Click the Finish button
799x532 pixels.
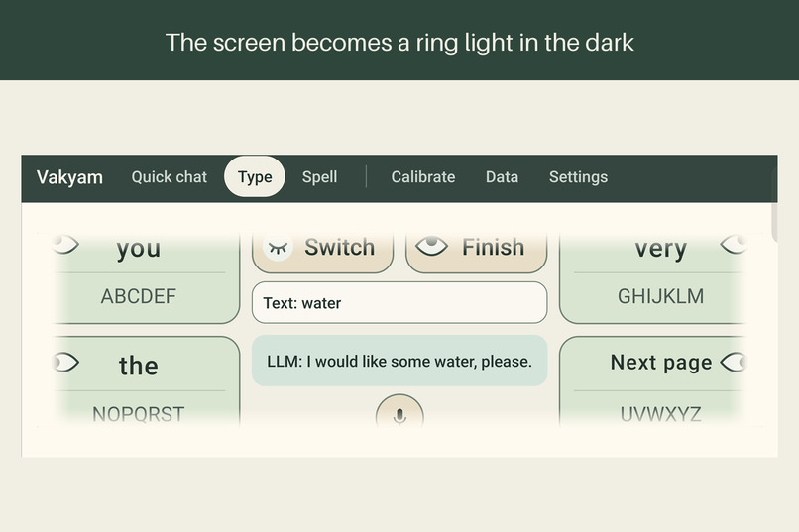[x=477, y=252]
